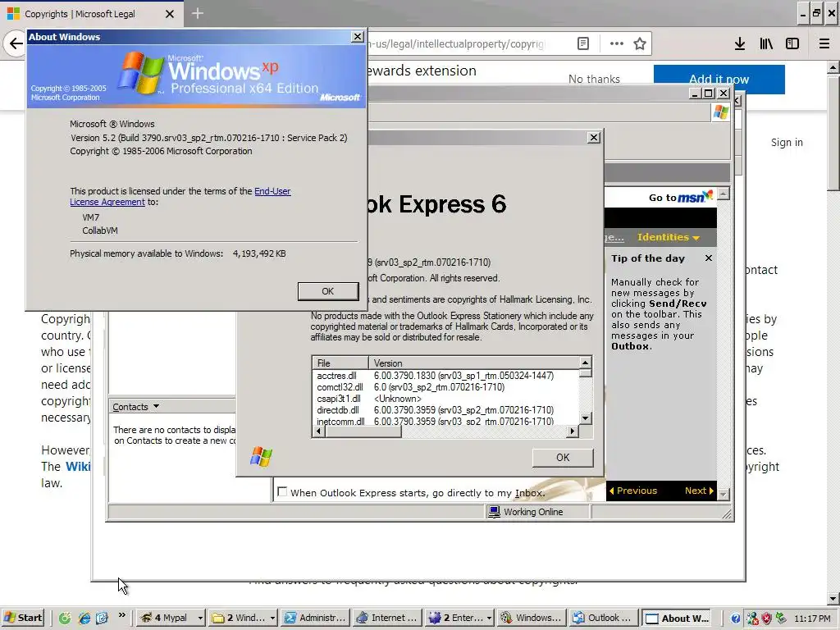
Task: Open page actions three-dot menu
Action: (617, 44)
